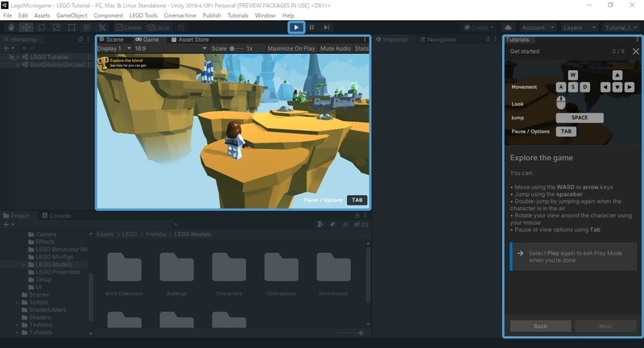Screen dimensions: 644x348
Task: Open the Collab dropdown
Action: click(479, 27)
